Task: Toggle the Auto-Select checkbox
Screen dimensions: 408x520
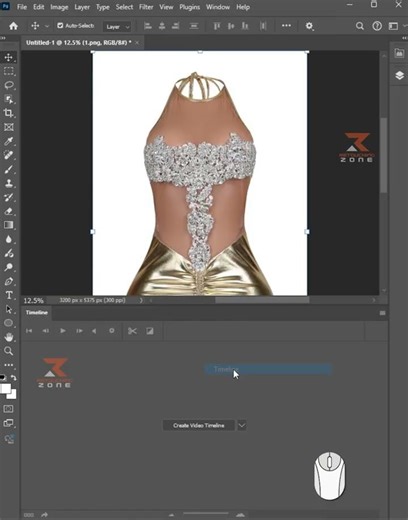Action: [60, 26]
